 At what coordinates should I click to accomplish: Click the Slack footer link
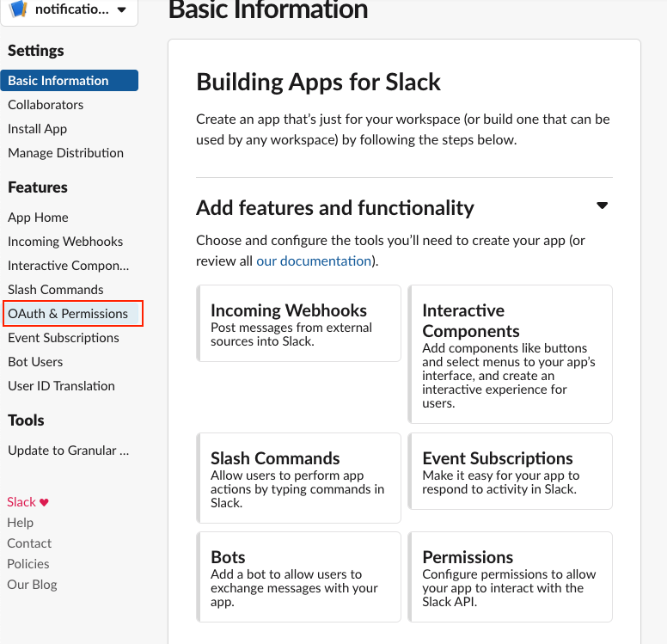point(21,502)
